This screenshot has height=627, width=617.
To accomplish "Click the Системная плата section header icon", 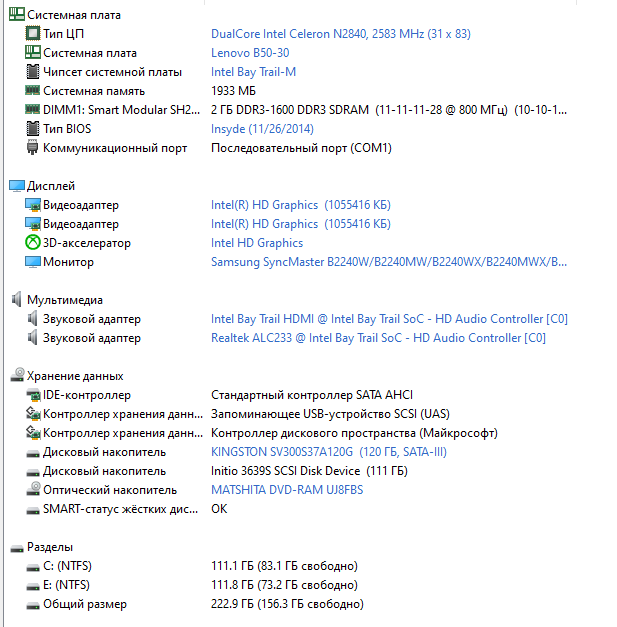I will pyautogui.click(x=17, y=14).
